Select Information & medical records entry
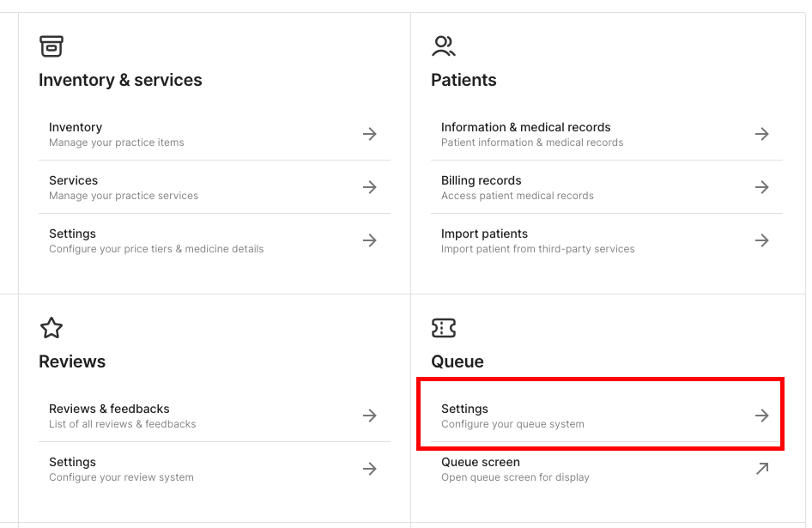Screen dimensions: 812x528 (606, 134)
